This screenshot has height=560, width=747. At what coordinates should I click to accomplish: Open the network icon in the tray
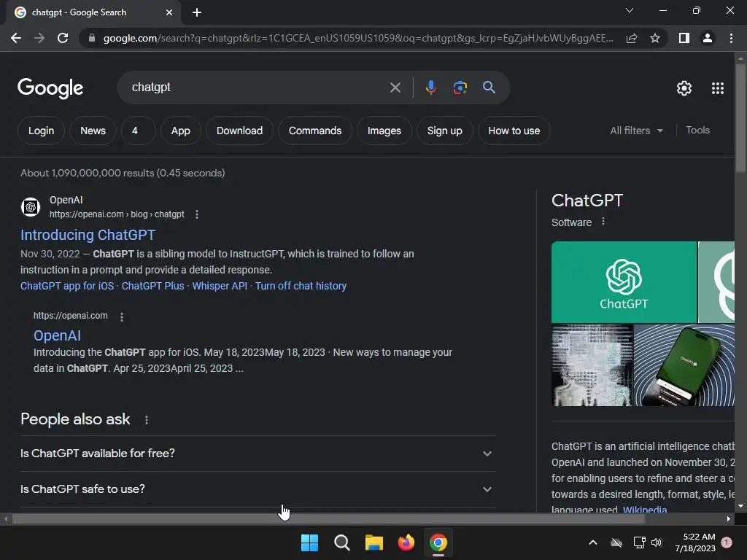[639, 542]
